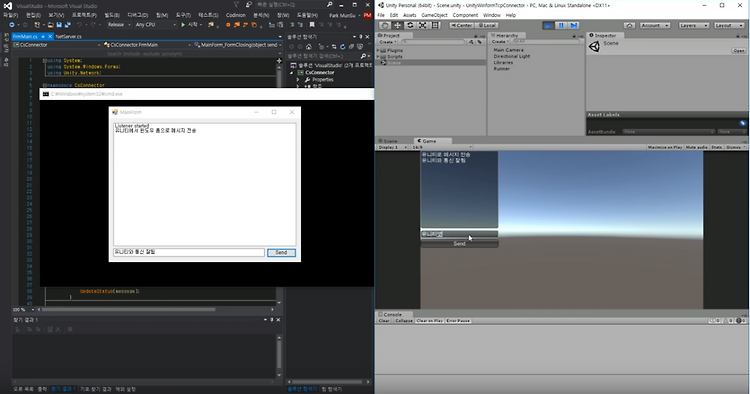The height and width of the screenshot is (394, 750).
Task: Pause the Unity game playback
Action: (561, 25)
